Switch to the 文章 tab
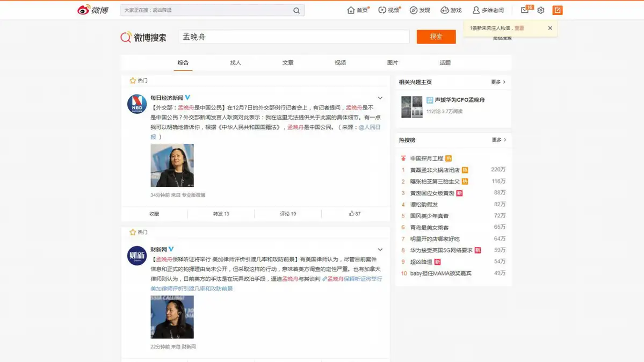The height and width of the screenshot is (362, 644). 288,63
